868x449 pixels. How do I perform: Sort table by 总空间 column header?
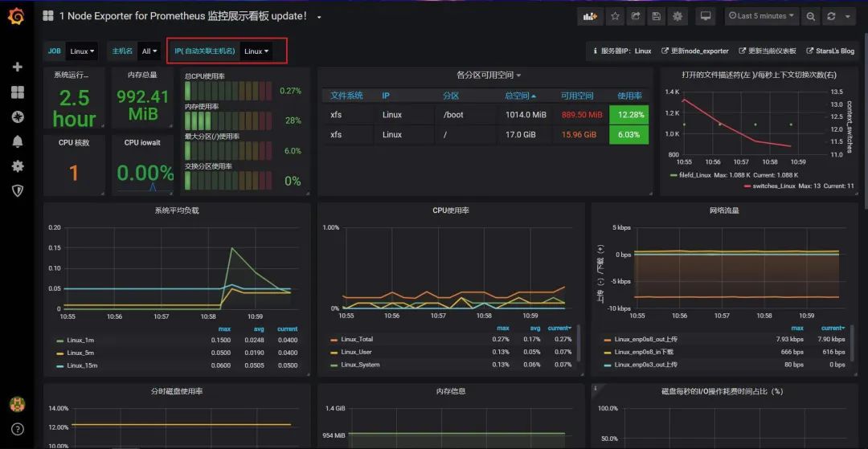click(x=519, y=96)
